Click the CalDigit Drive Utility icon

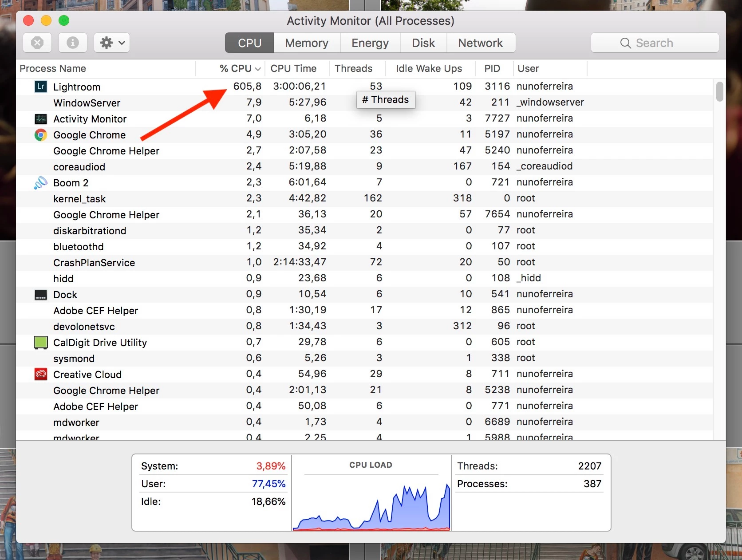tap(41, 343)
